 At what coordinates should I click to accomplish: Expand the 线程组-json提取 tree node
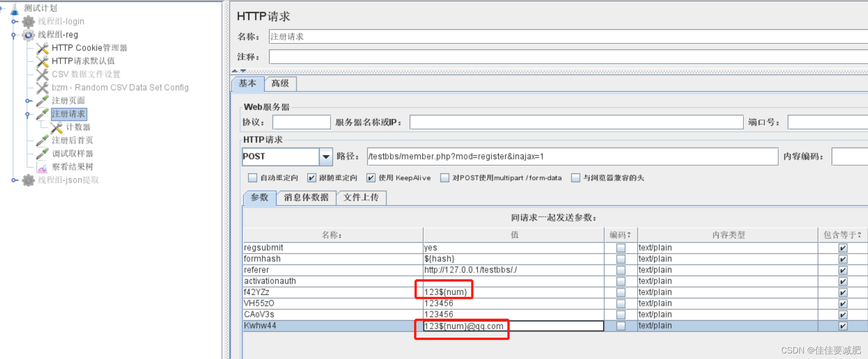(15, 180)
